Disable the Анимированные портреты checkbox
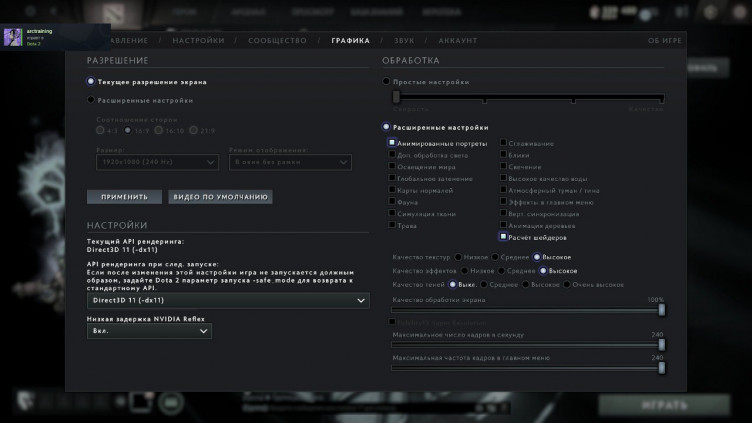Image resolution: width=752 pixels, height=423 pixels. [x=392, y=143]
